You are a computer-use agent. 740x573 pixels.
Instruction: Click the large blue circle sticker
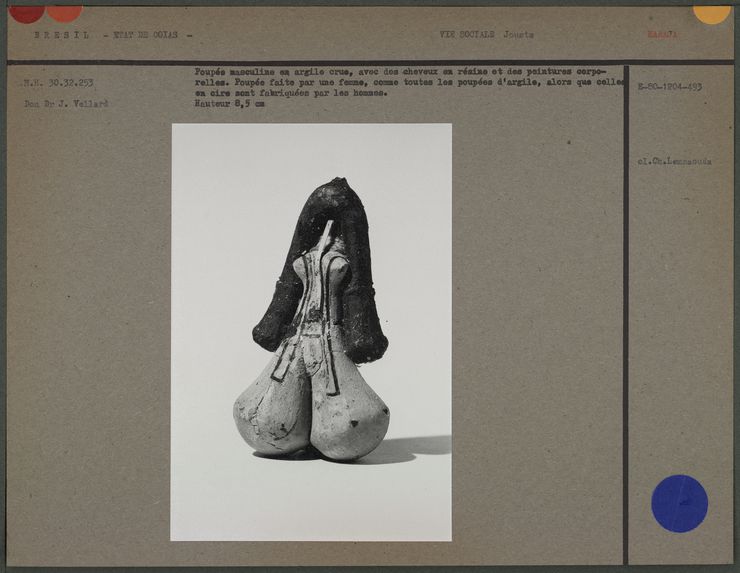[679, 503]
